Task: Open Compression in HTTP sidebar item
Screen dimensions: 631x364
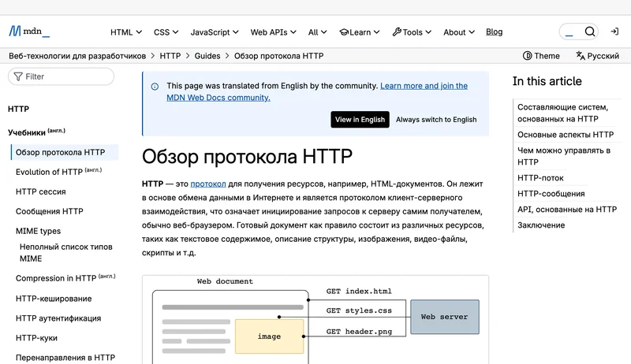Action: click(x=65, y=278)
